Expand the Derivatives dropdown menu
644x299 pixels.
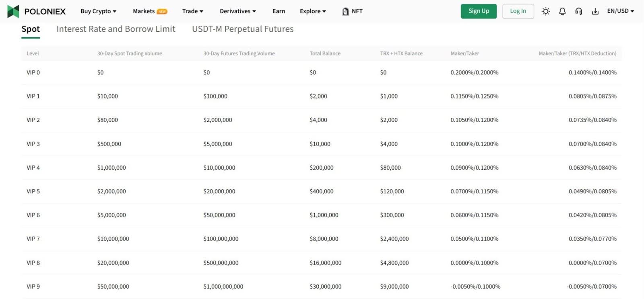tap(238, 11)
